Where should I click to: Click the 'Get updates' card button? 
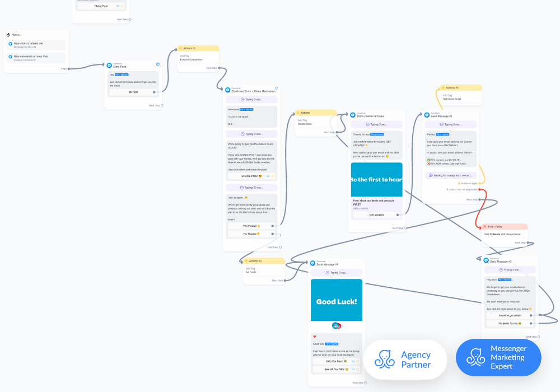[376, 214]
